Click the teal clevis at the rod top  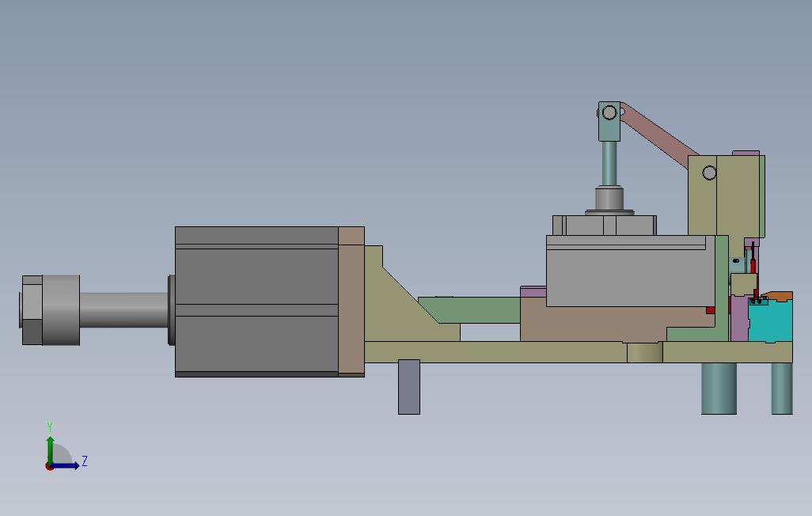[609, 121]
